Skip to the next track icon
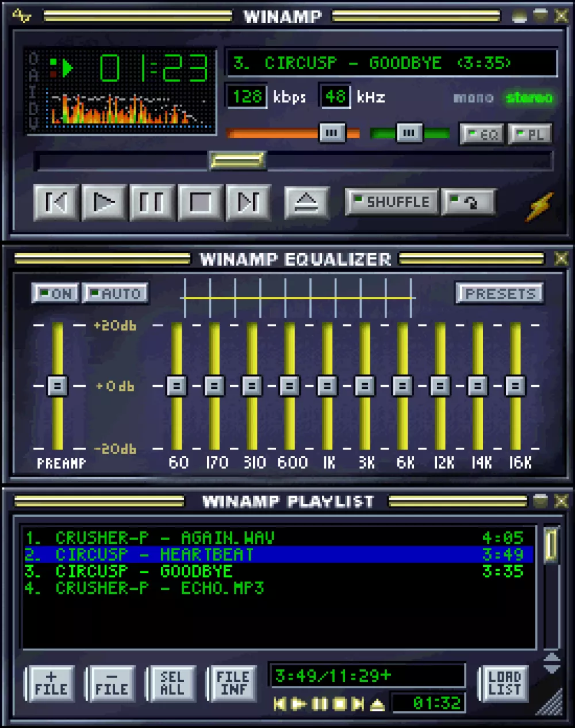Viewport: 575px width, 728px height. [x=247, y=202]
